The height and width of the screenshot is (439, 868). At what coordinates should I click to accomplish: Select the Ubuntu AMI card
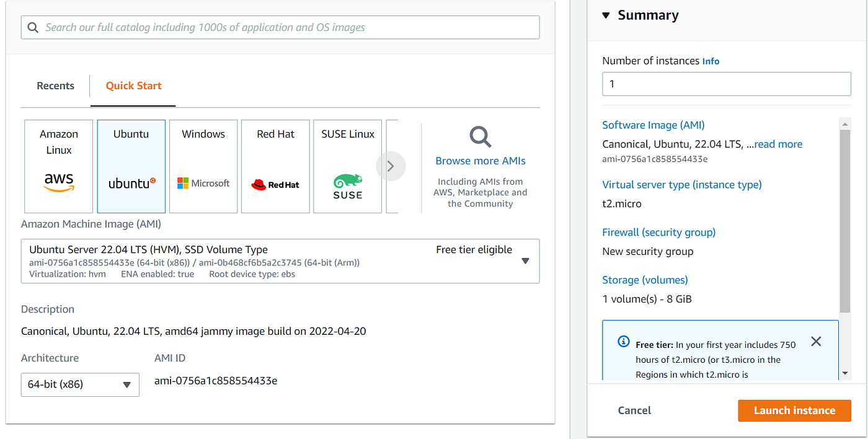(131, 166)
